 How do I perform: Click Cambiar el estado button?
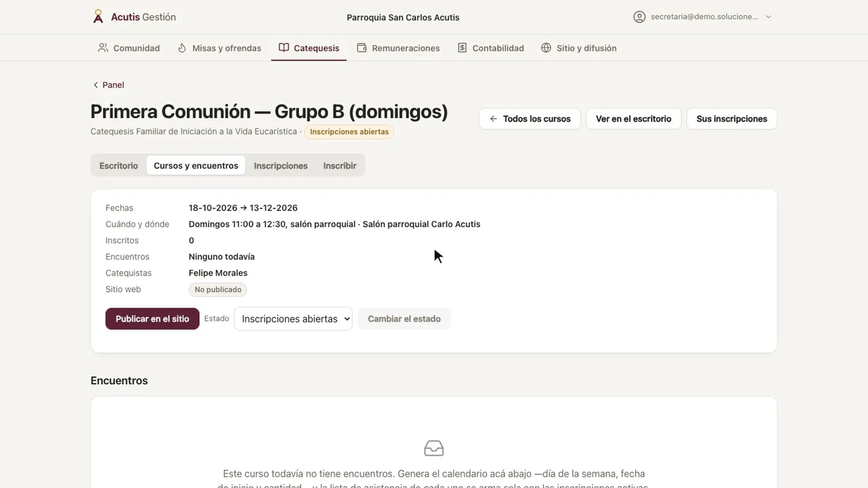404,319
